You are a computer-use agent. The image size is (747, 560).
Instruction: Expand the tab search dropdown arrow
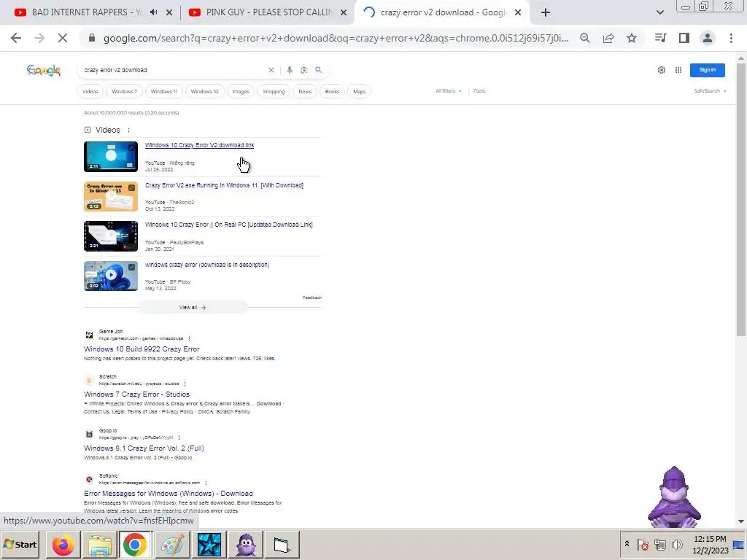pyautogui.click(x=659, y=12)
